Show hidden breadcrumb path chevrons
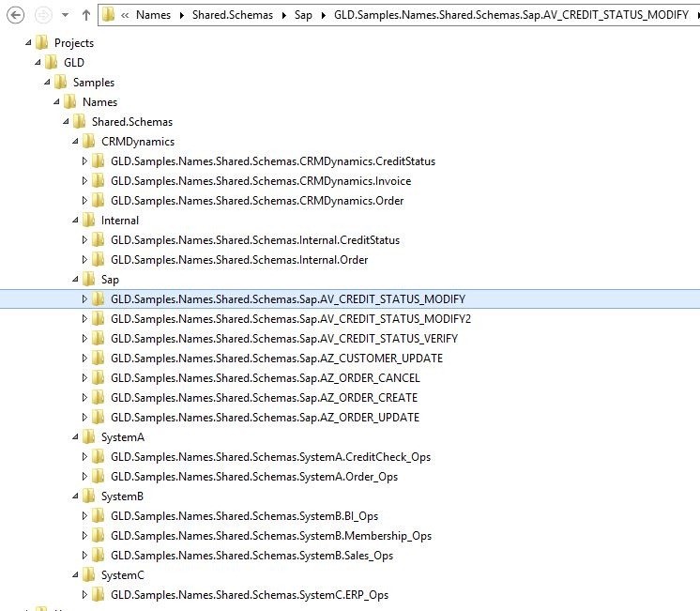 [x=125, y=16]
